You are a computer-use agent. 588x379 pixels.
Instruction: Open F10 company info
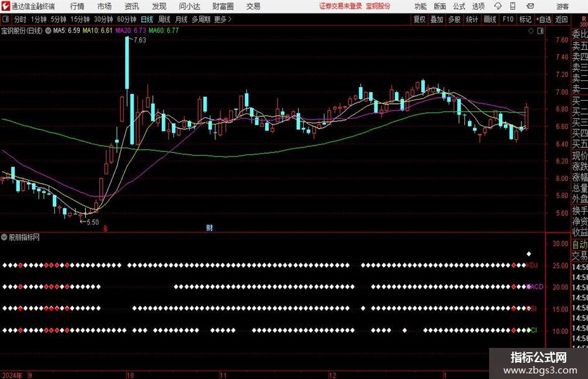pos(508,19)
